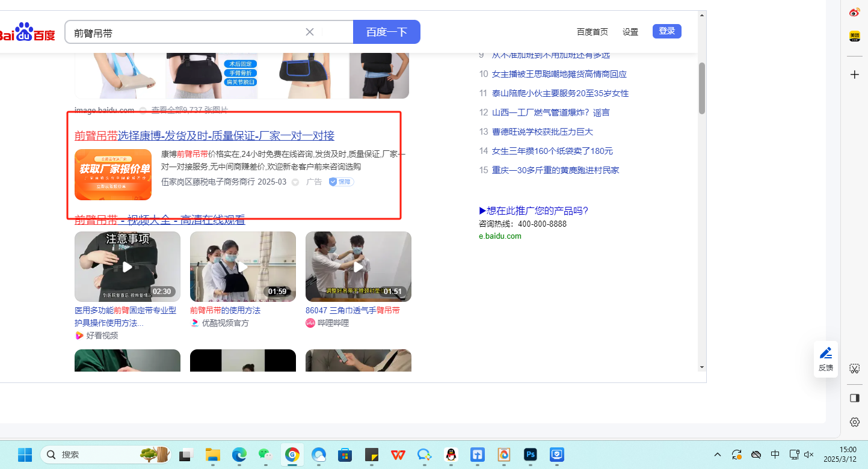This screenshot has height=469, width=868.
Task: Toggle the Chinese input method indicator
Action: pos(775,455)
